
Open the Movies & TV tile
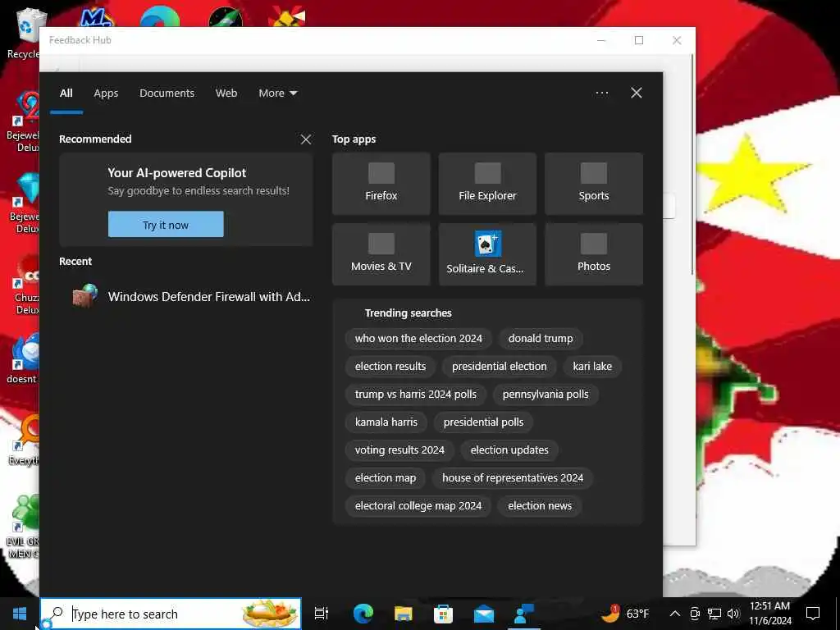381,254
